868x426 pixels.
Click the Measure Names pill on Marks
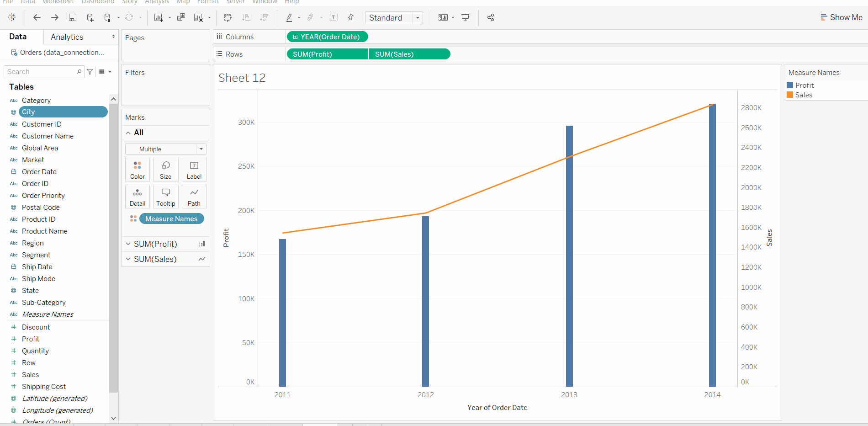[172, 219]
